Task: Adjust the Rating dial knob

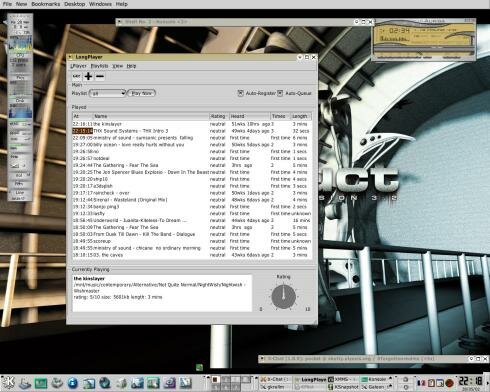Action: click(284, 297)
